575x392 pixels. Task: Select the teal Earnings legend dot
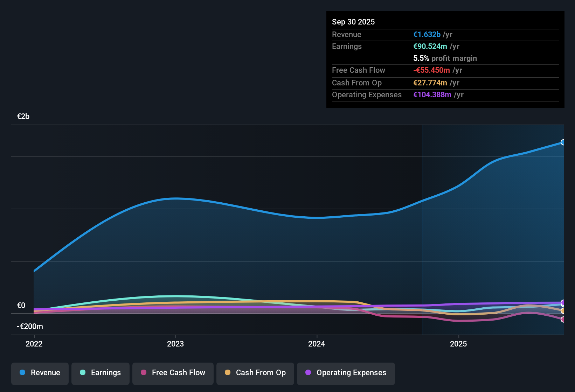83,373
